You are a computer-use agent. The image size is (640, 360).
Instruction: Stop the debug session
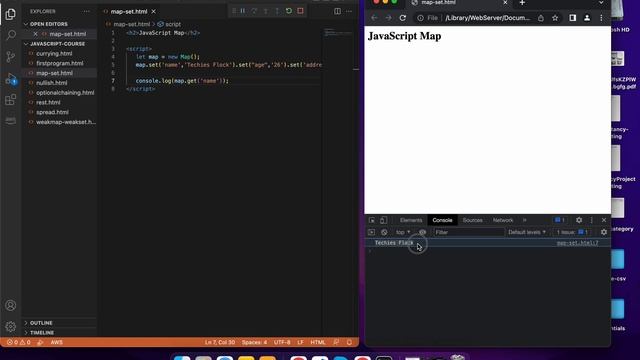(300, 11)
